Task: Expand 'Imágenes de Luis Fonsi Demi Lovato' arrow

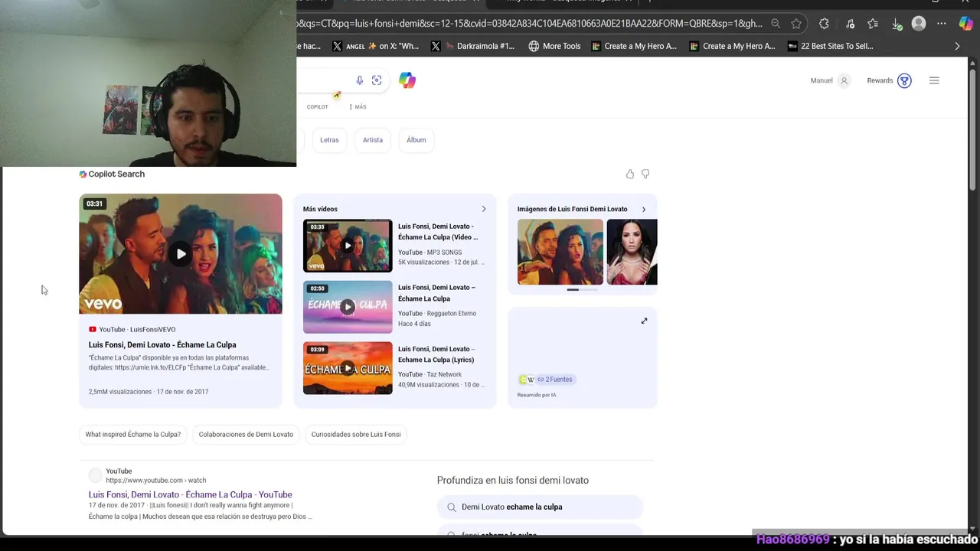Action: click(x=643, y=209)
